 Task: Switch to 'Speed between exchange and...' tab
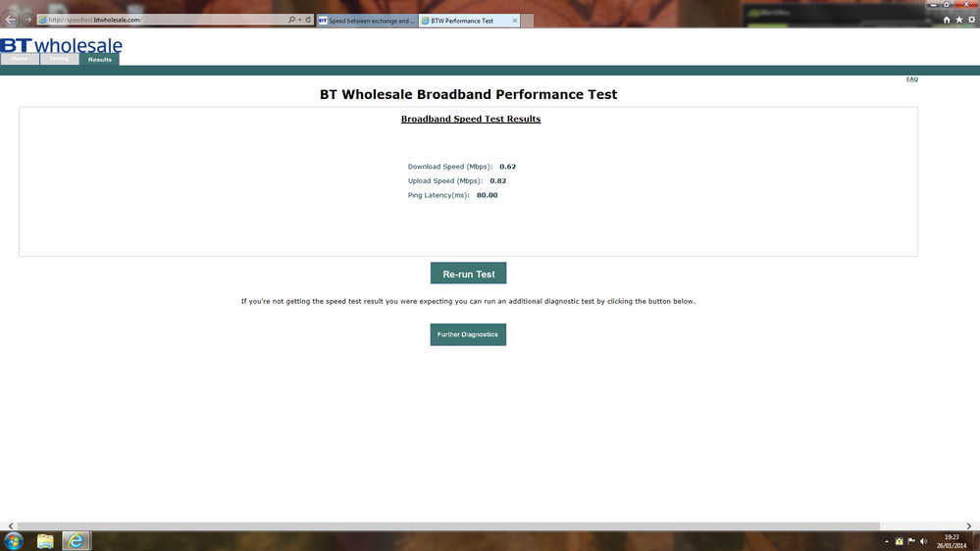[x=367, y=21]
